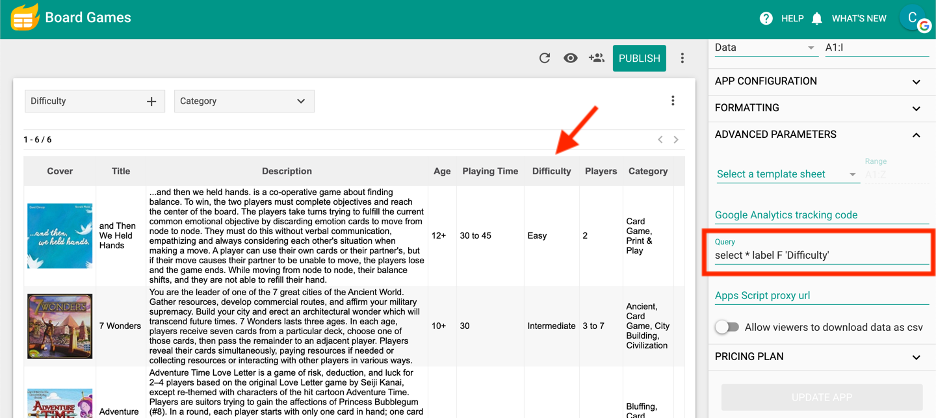Open the share add-people icon
The image size is (936, 418).
[x=596, y=58]
